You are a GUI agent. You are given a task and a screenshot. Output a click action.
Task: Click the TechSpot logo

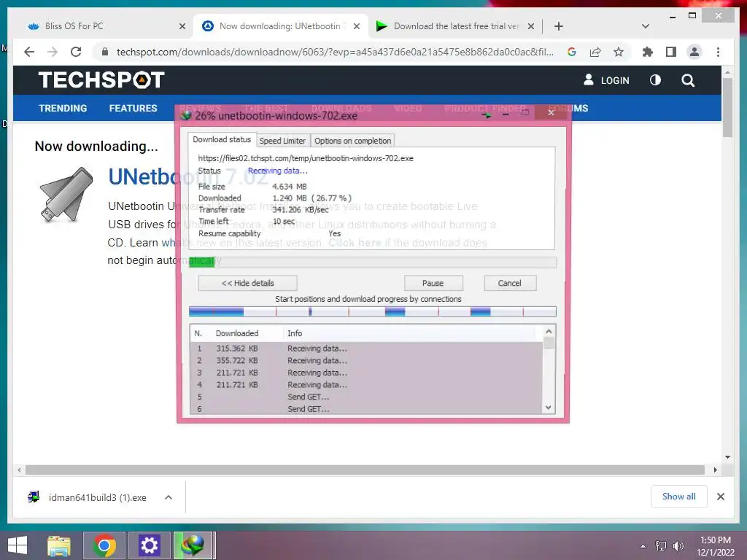tap(101, 80)
